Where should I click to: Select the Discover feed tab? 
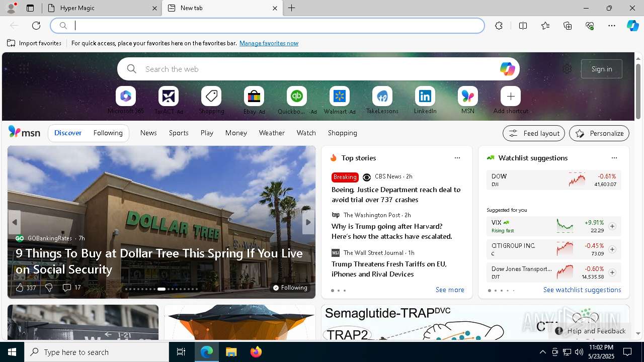point(68,133)
